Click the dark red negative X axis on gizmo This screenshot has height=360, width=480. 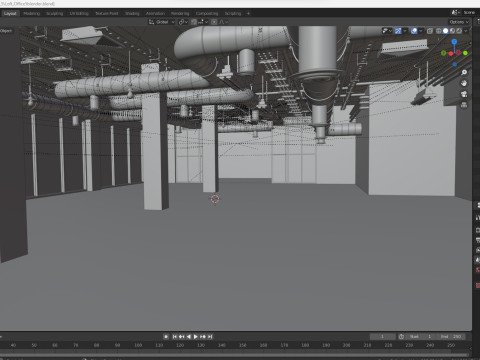click(458, 52)
